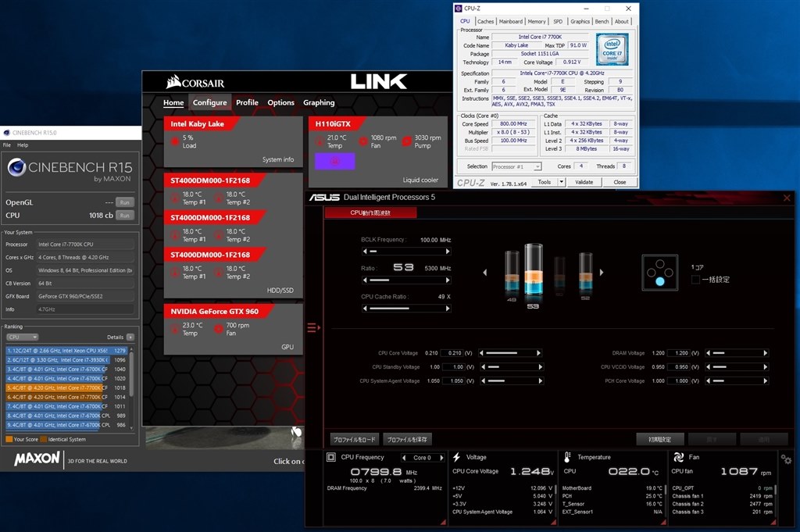The height and width of the screenshot is (532, 800).
Task: Click the GTX 960 fan icon at 700 rpm
Action: point(219,329)
